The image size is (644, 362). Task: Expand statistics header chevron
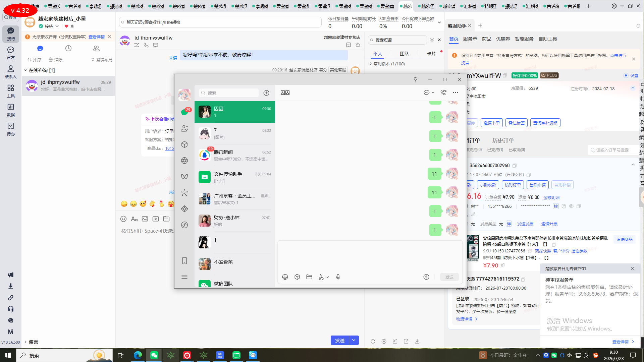[x=439, y=22]
